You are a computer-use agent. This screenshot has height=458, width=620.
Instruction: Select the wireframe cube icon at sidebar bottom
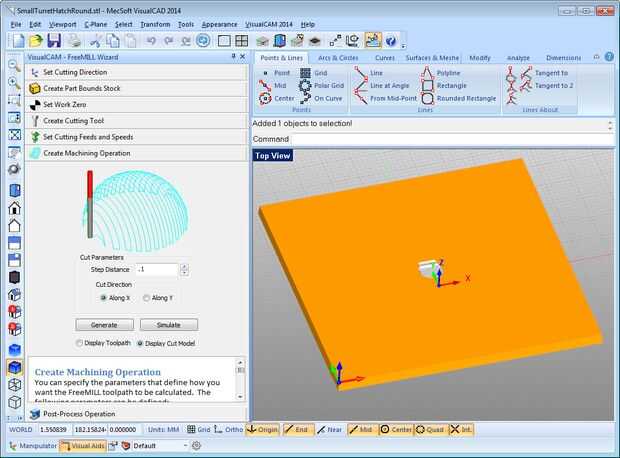pyautogui.click(x=15, y=402)
